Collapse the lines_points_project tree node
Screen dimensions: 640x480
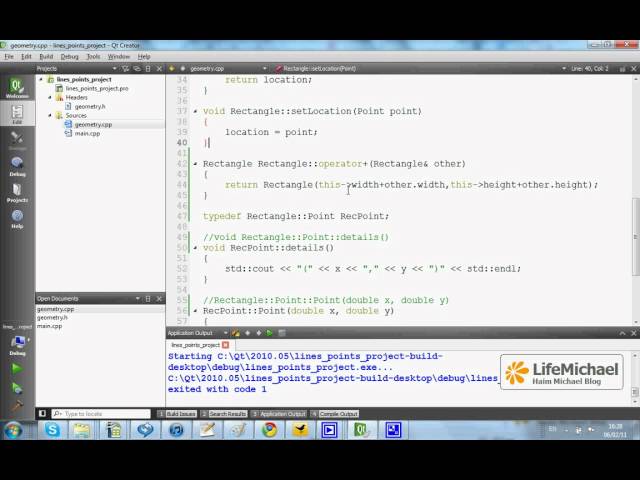point(41,79)
